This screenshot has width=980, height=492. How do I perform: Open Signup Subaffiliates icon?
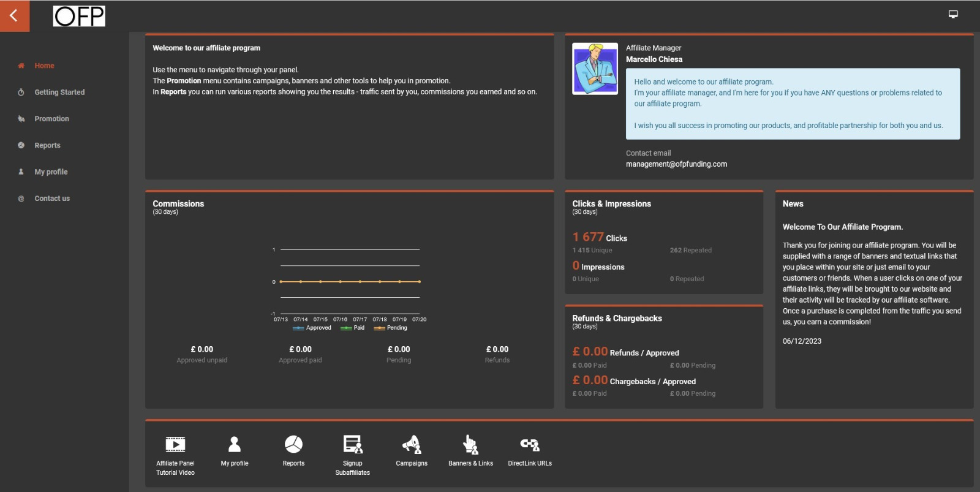click(353, 445)
